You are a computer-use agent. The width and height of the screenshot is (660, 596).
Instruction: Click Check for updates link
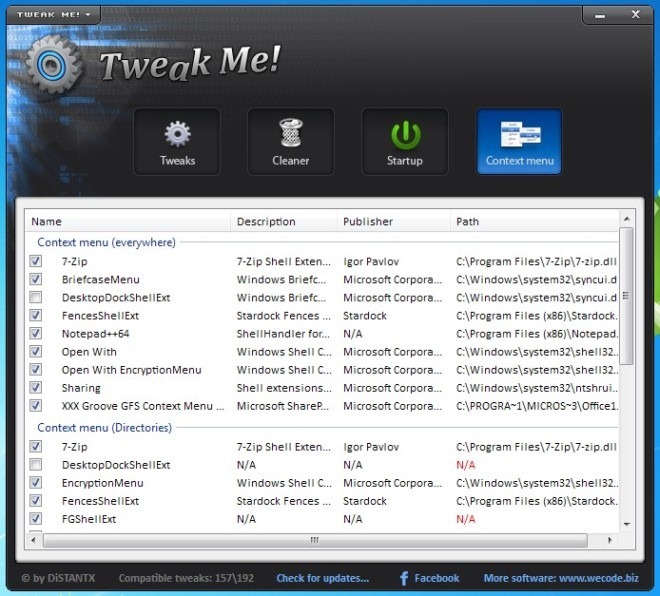[x=322, y=578]
